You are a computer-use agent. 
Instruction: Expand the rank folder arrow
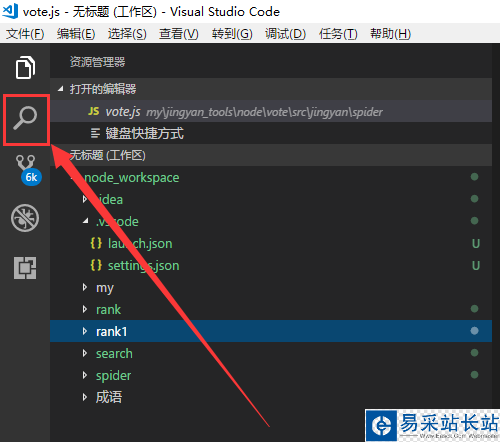pos(85,309)
